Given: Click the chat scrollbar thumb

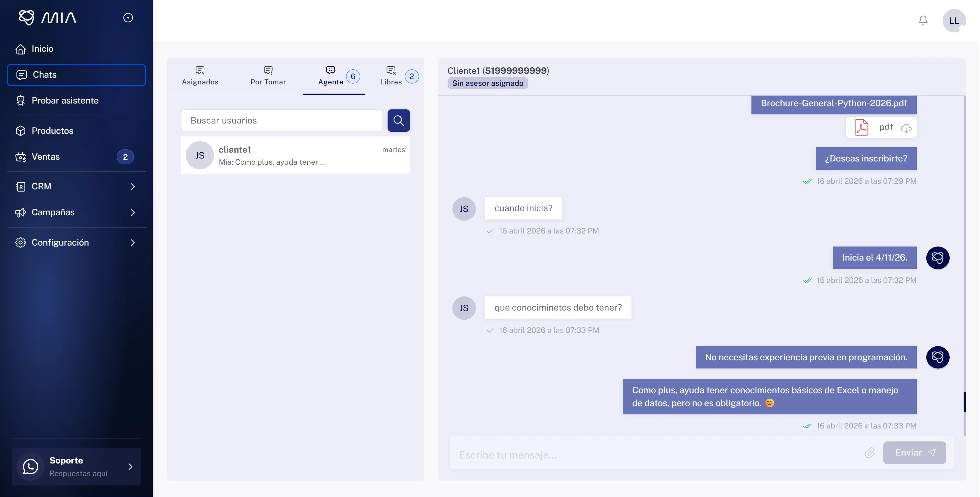Looking at the screenshot, I should 964,401.
